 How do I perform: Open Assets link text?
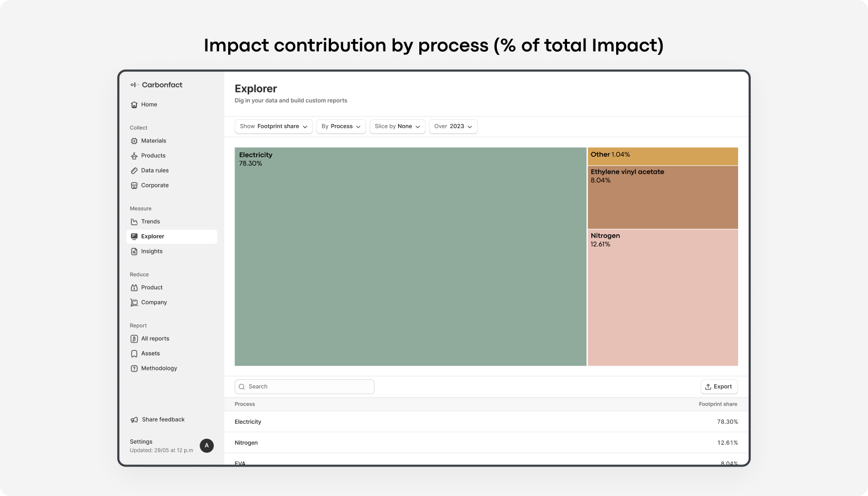click(150, 354)
